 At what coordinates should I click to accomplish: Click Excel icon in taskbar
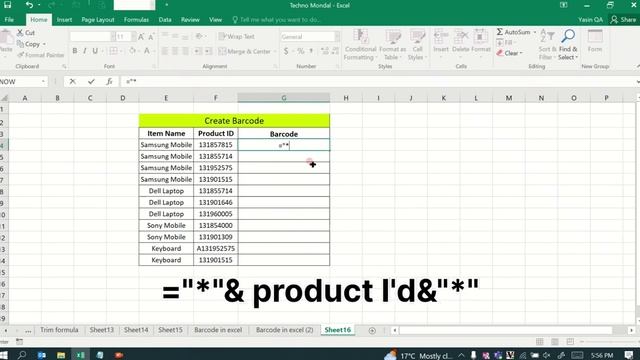click(x=80, y=356)
